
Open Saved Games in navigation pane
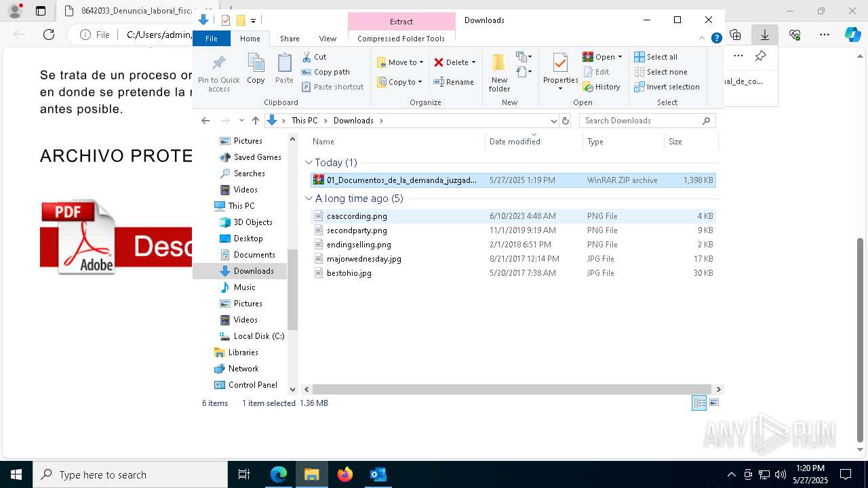[250, 157]
